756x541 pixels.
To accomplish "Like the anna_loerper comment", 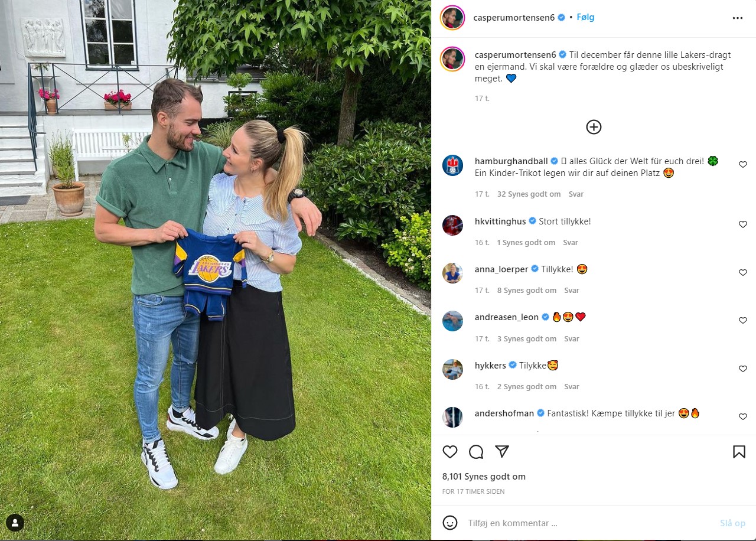I will pyautogui.click(x=743, y=273).
